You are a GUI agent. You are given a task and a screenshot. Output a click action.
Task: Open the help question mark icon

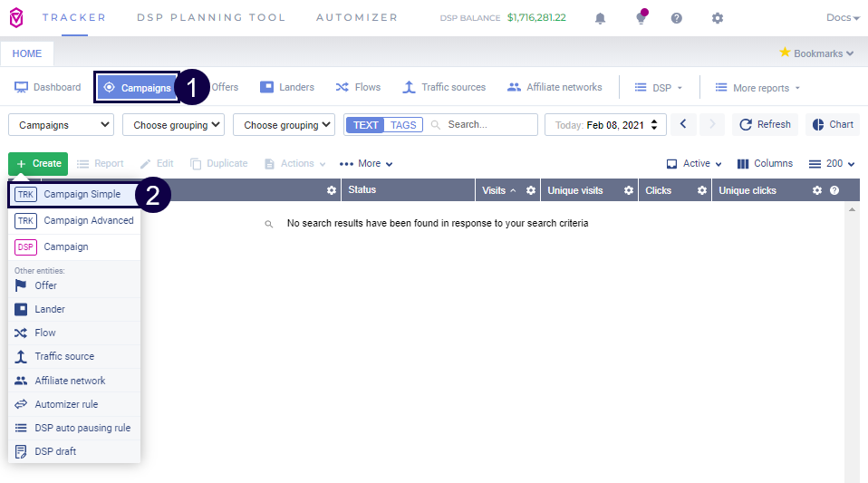click(677, 18)
